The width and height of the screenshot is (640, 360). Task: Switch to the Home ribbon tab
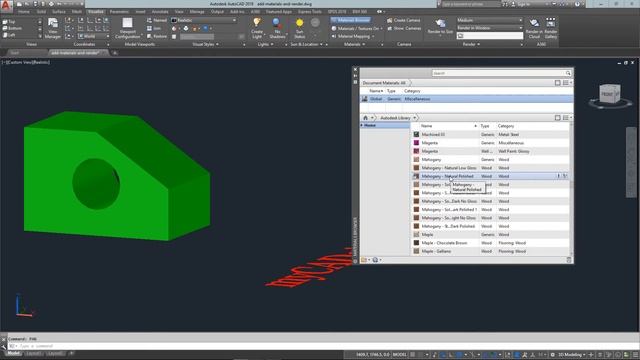point(24,12)
